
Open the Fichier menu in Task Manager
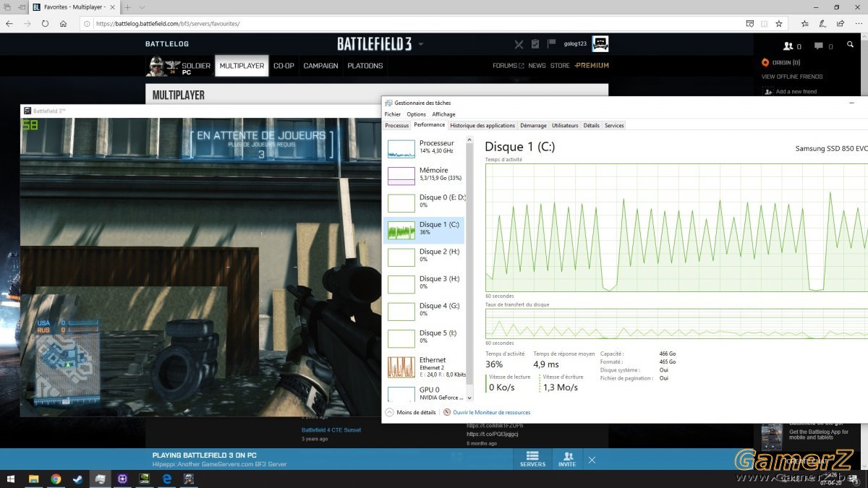point(393,114)
